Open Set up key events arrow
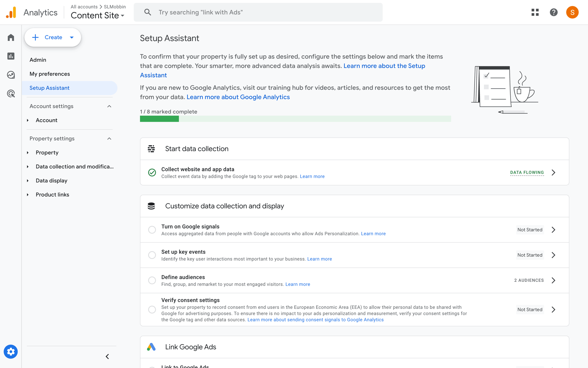Screen dimensions: 588x368 pos(553,255)
